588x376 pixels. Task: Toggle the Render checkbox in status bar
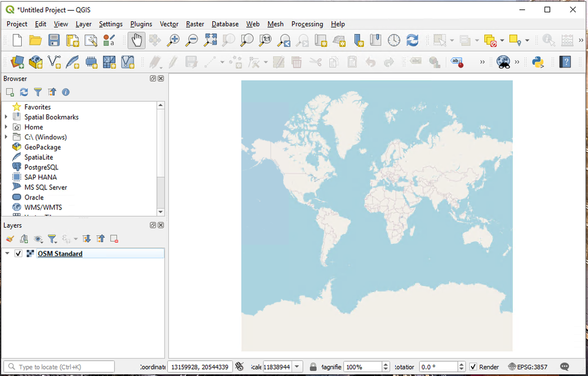pos(473,367)
